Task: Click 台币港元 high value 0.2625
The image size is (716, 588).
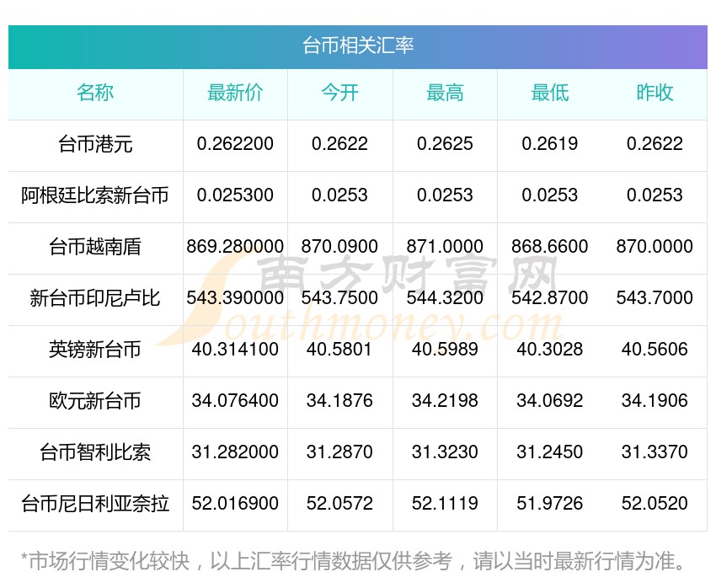Action: [445, 144]
